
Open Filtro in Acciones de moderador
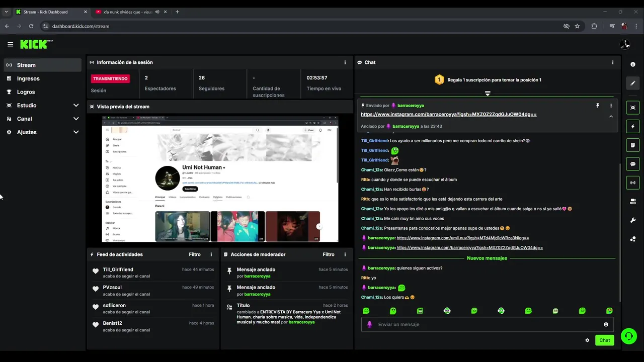329,254
